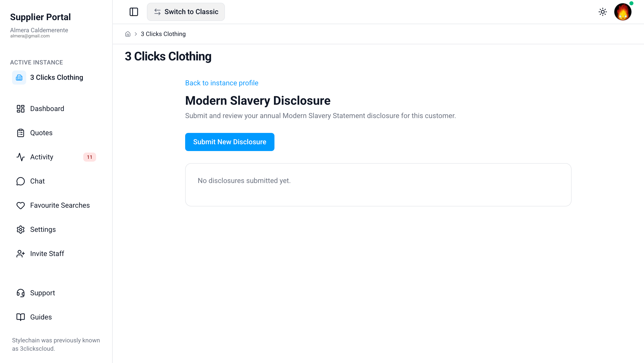Open the Settings gear icon
Viewport: 644px width, 363px height.
pyautogui.click(x=21, y=230)
